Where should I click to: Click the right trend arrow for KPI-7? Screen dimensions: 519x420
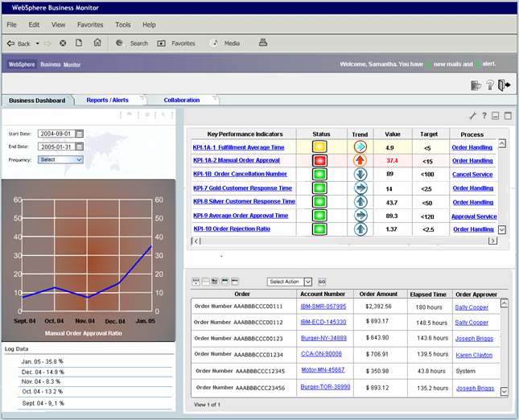pyautogui.click(x=360, y=188)
